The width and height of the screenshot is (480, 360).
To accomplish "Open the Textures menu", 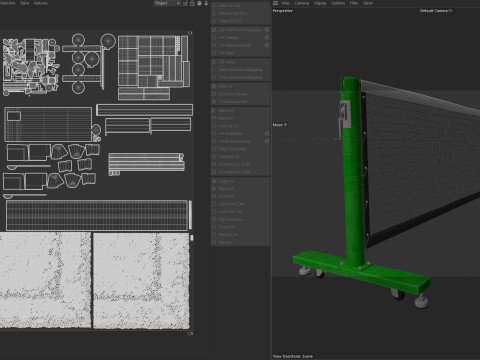I will coord(41,3).
